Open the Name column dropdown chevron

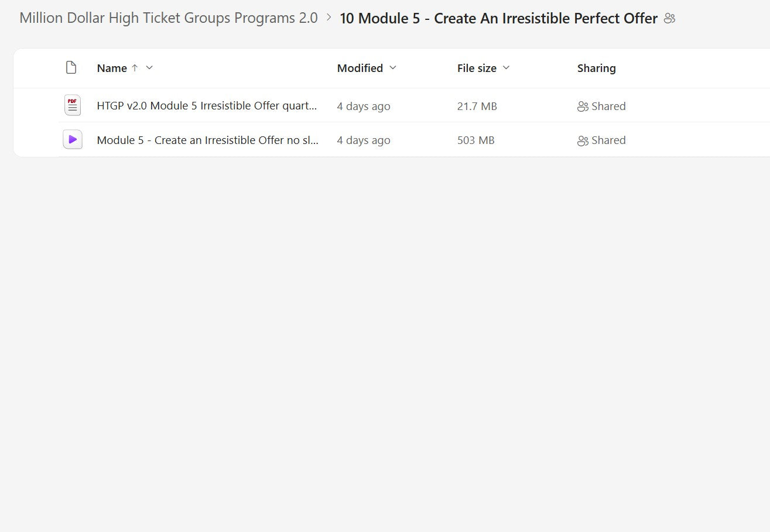(149, 68)
